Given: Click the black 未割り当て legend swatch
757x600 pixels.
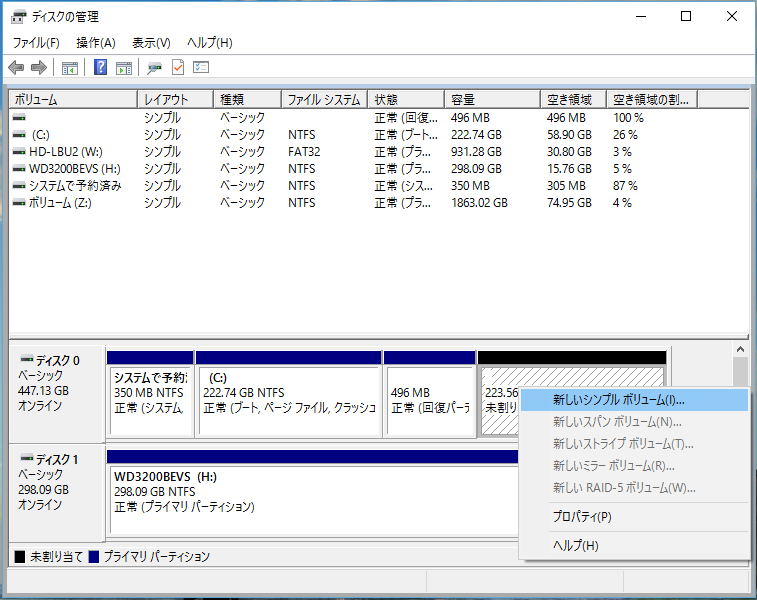Looking at the screenshot, I should pos(20,557).
